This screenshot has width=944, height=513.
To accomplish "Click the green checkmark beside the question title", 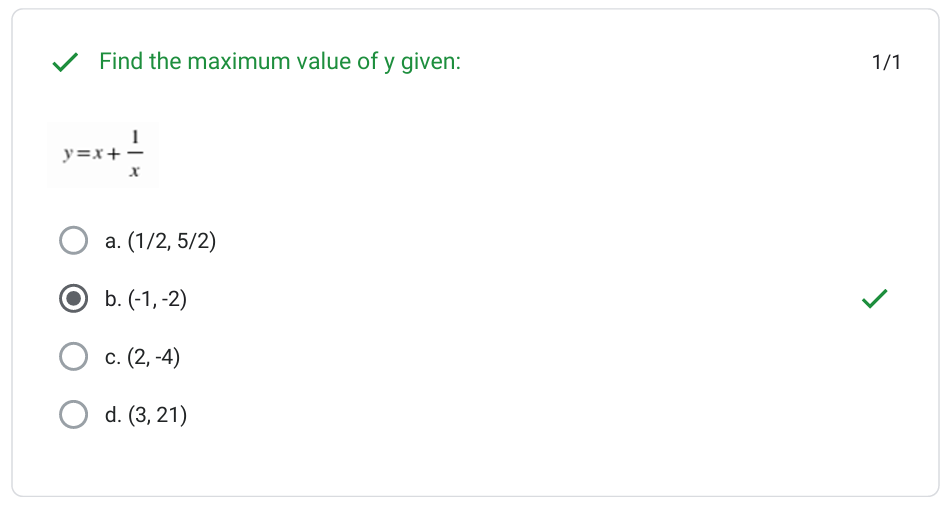I will pyautogui.click(x=66, y=62).
